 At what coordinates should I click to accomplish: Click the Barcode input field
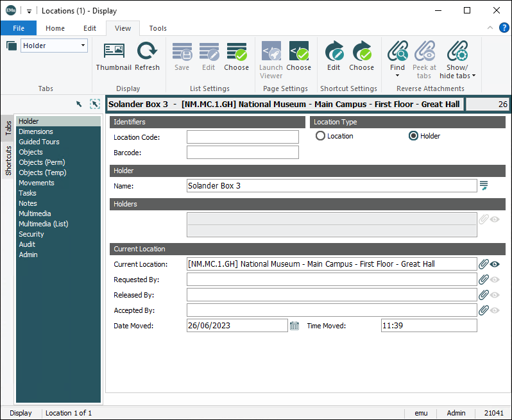coord(243,153)
